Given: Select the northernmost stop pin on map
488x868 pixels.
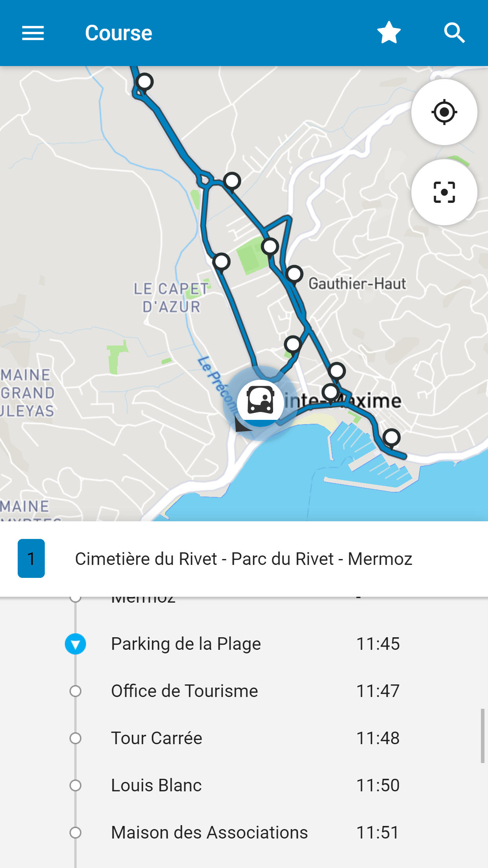Looking at the screenshot, I should click(x=145, y=82).
